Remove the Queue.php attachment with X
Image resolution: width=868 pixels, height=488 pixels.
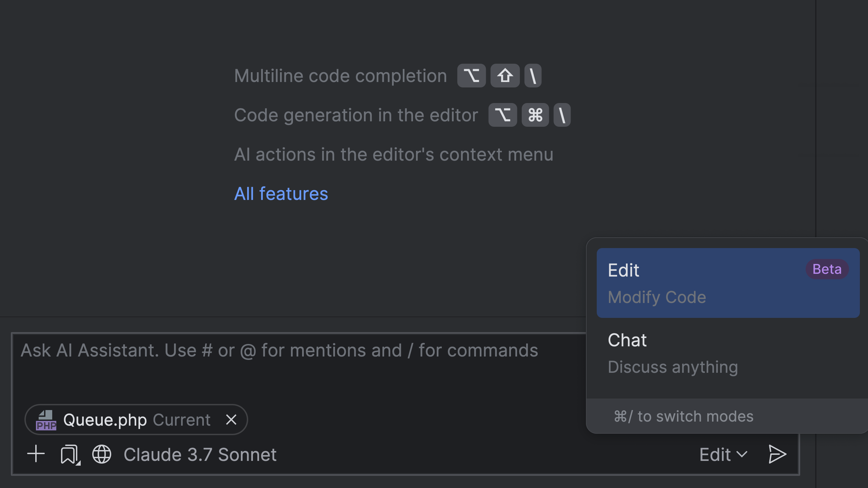click(231, 420)
